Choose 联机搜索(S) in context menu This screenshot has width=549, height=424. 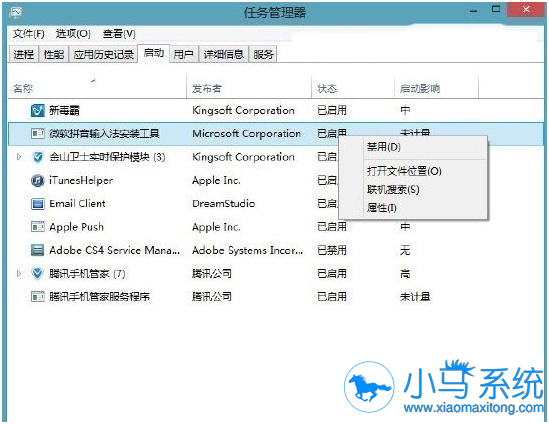point(413,190)
